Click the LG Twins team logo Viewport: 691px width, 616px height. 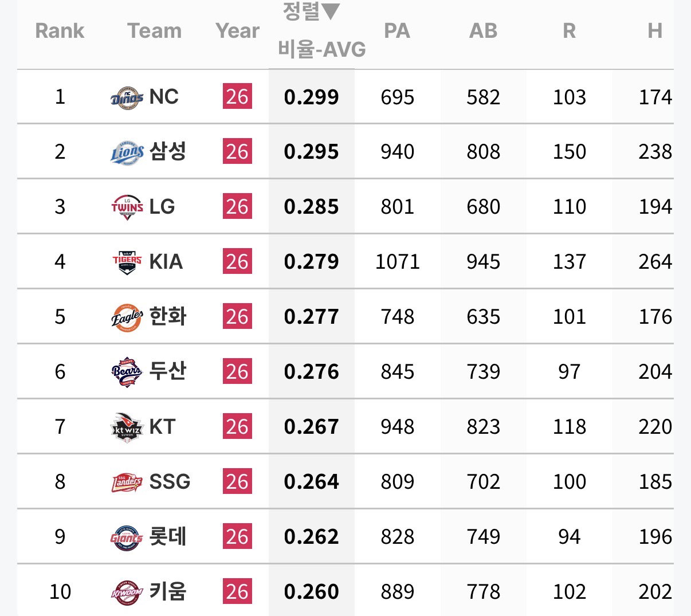coord(127,207)
